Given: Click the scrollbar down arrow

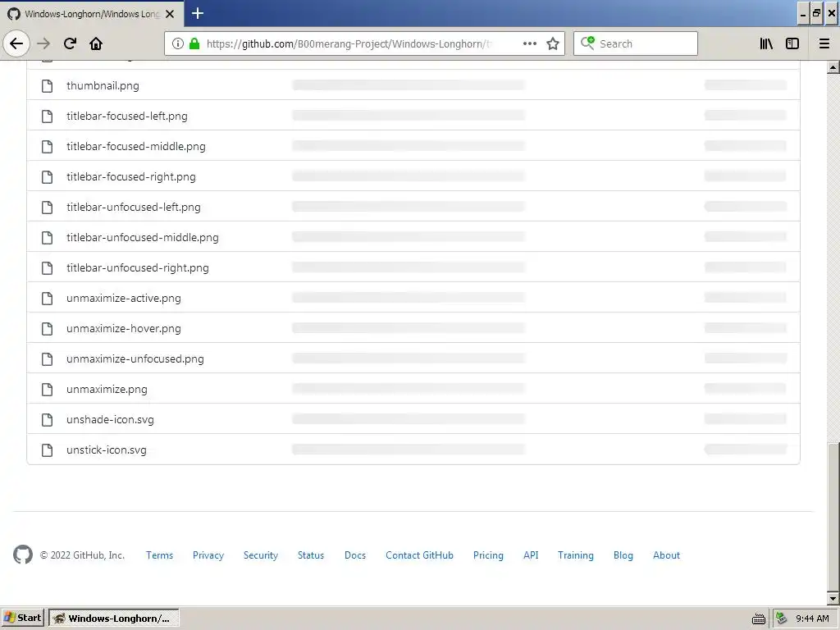Looking at the screenshot, I should pyautogui.click(x=833, y=598).
